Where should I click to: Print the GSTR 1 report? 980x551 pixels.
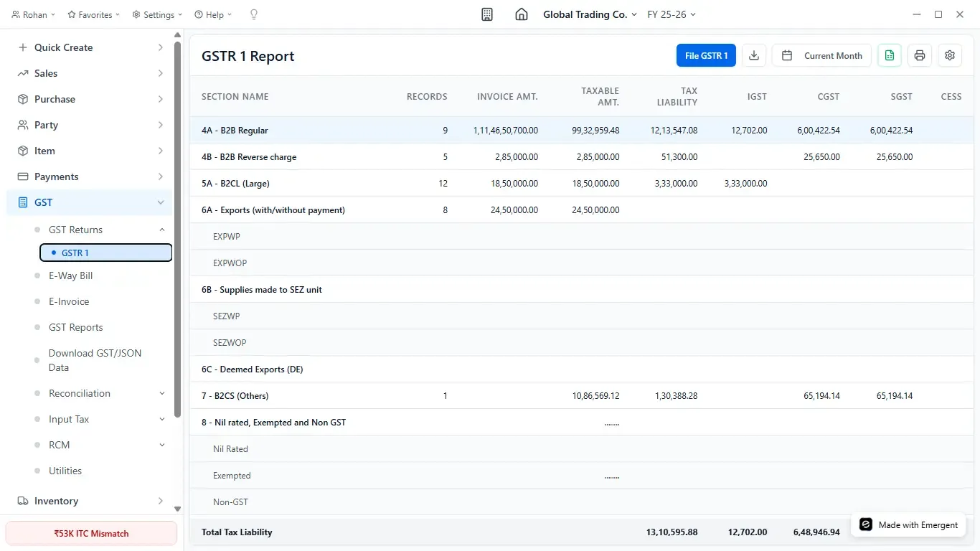click(x=919, y=55)
